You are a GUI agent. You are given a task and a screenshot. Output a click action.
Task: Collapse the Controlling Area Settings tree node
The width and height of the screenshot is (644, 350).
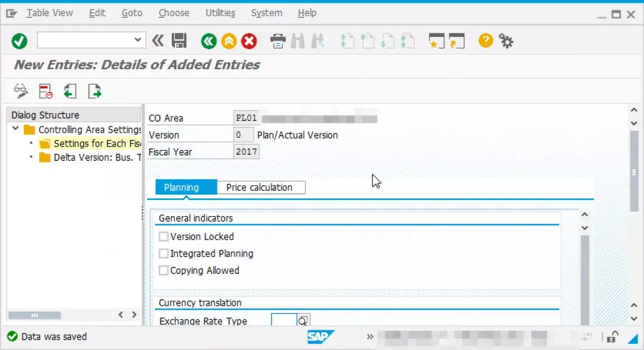(15, 129)
